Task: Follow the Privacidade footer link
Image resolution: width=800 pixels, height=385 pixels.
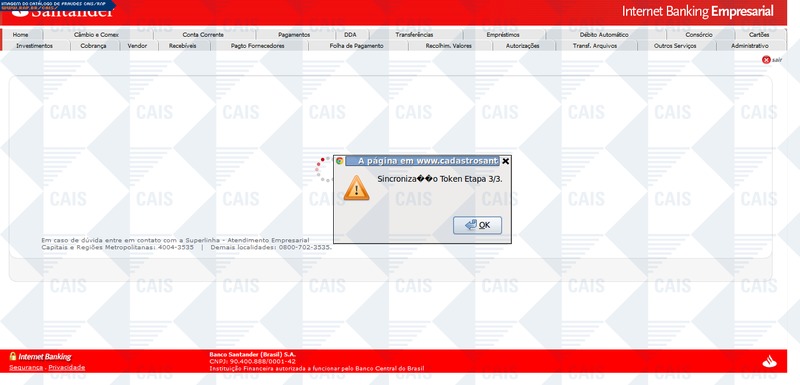Action: [67, 367]
